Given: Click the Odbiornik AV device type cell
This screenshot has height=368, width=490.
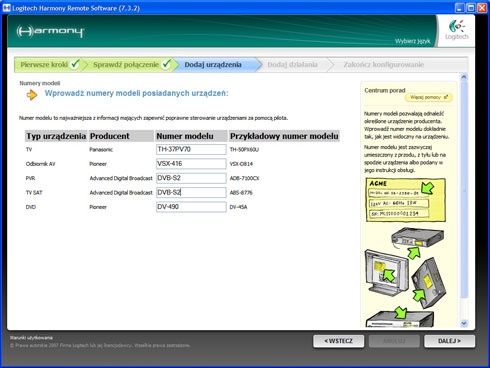Looking at the screenshot, I should 40,164.
